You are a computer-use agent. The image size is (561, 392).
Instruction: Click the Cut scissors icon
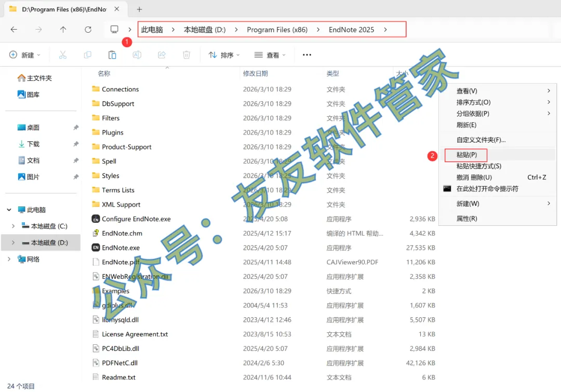[63, 55]
